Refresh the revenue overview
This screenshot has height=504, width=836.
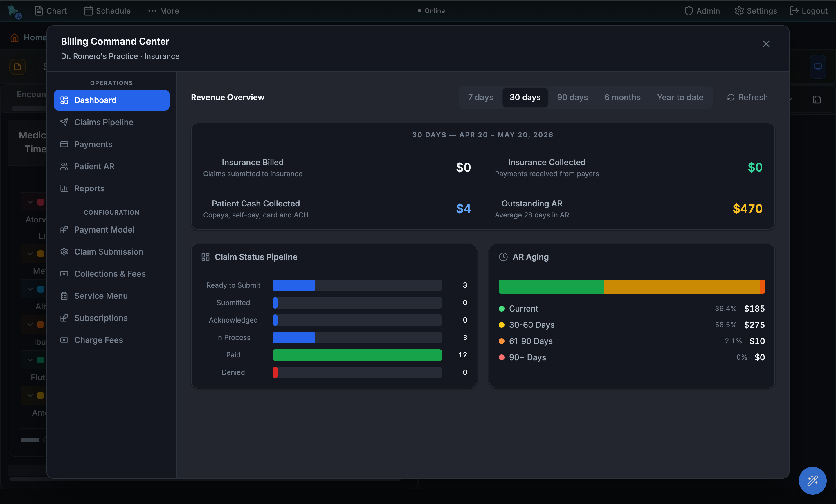[747, 98]
